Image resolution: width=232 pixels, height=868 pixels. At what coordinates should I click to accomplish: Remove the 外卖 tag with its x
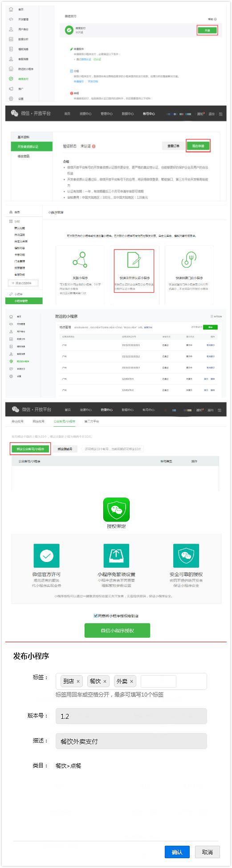pos(132,681)
